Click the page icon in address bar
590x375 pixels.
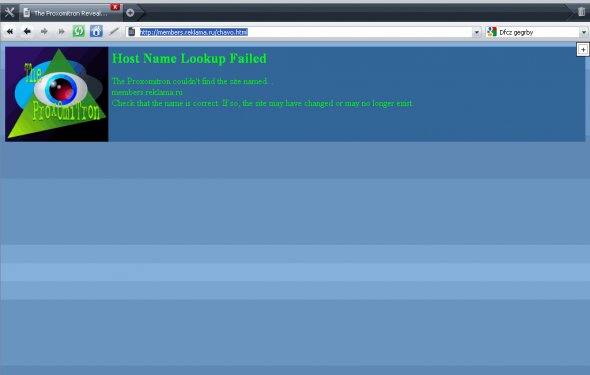click(x=132, y=32)
